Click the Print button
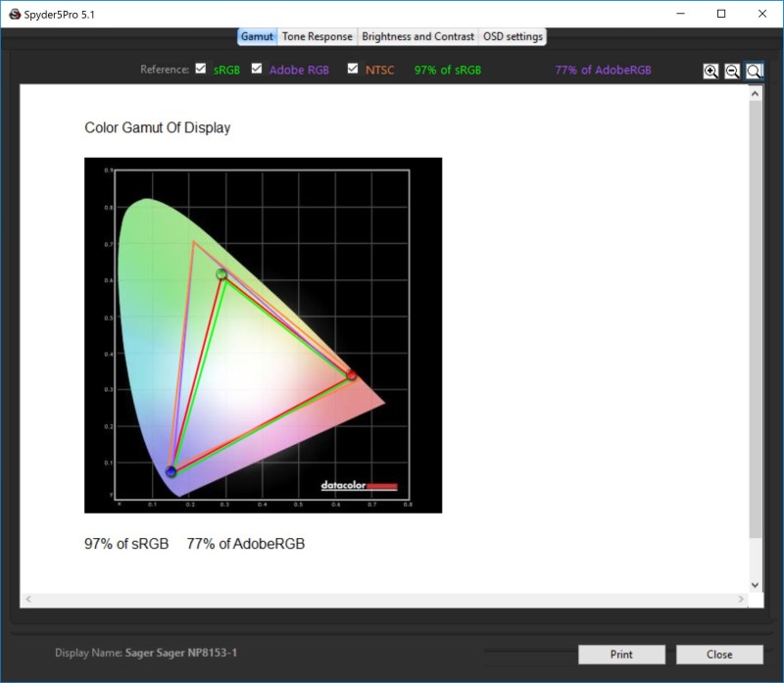 pos(621,655)
